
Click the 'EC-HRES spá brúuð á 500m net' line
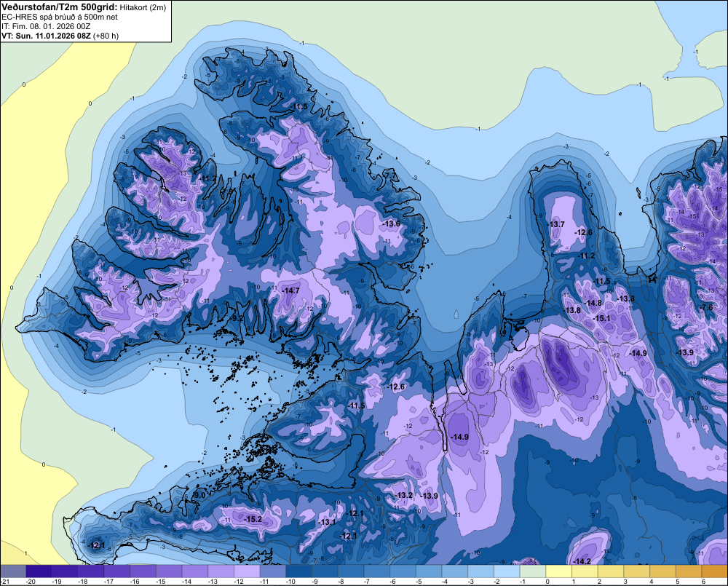[x=60, y=17]
